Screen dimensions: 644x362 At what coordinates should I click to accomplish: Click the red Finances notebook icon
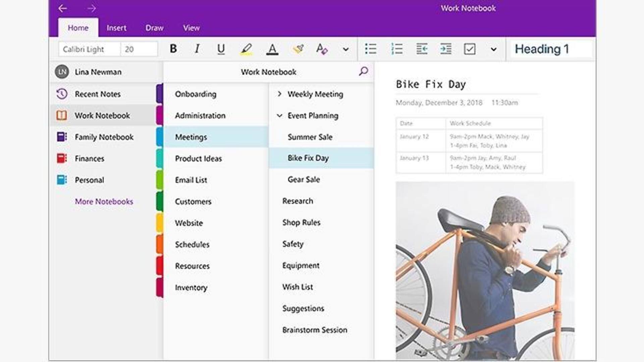[x=62, y=158]
